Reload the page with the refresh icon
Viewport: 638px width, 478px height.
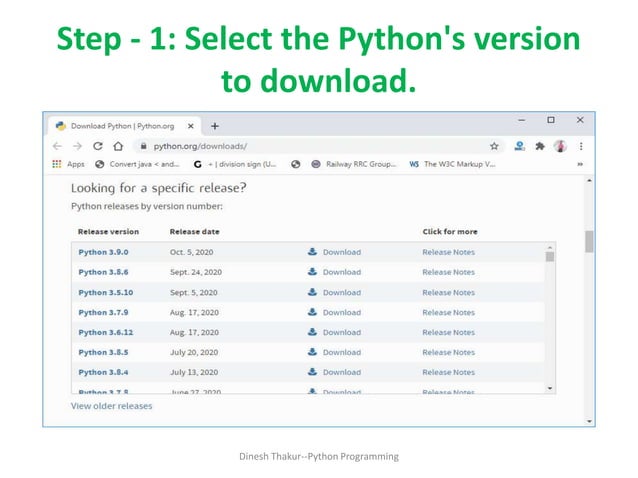(98, 146)
